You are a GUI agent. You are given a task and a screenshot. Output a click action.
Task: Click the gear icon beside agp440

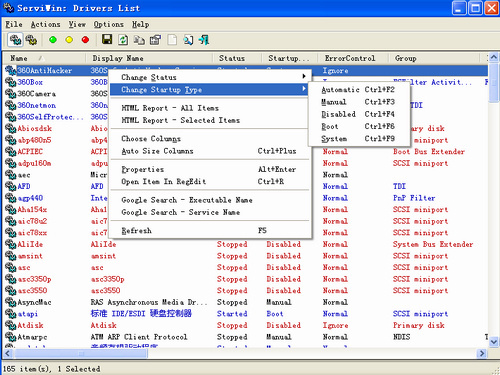(x=11, y=198)
